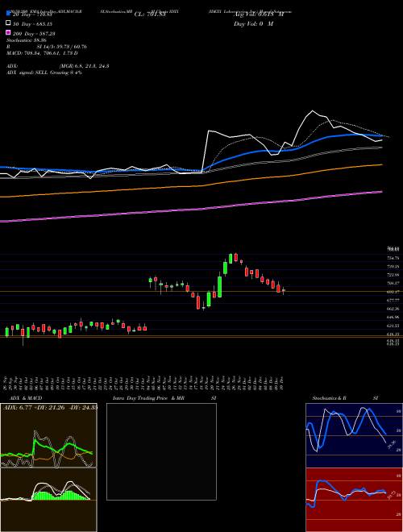Click the 692.17 price axis label
This screenshot has height=532, width=403.
pyautogui.click(x=393, y=292)
